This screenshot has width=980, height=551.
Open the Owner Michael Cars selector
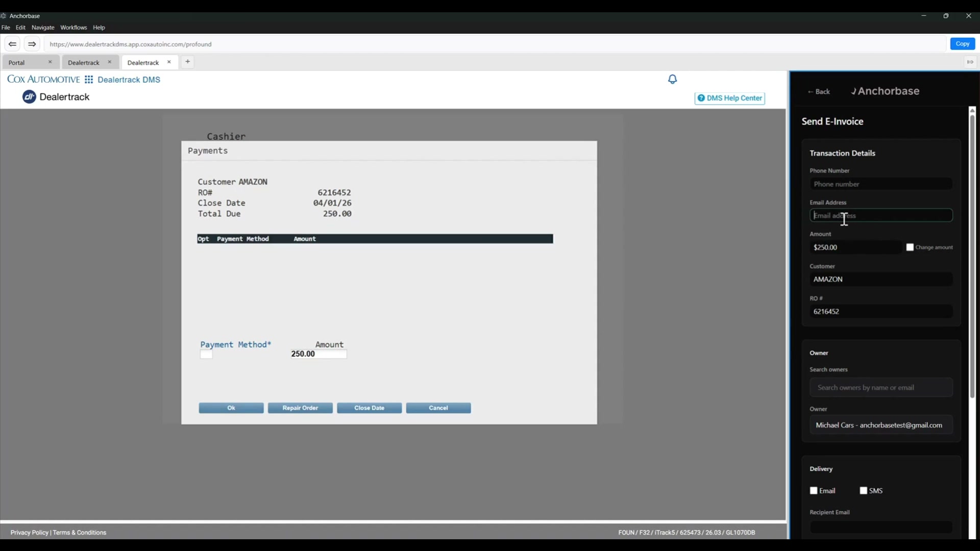880,425
